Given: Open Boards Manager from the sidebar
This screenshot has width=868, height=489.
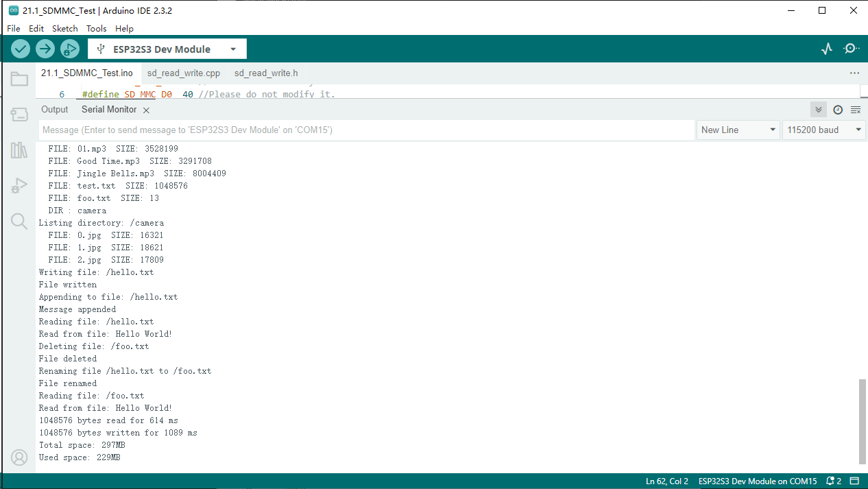Looking at the screenshot, I should pos(19,115).
